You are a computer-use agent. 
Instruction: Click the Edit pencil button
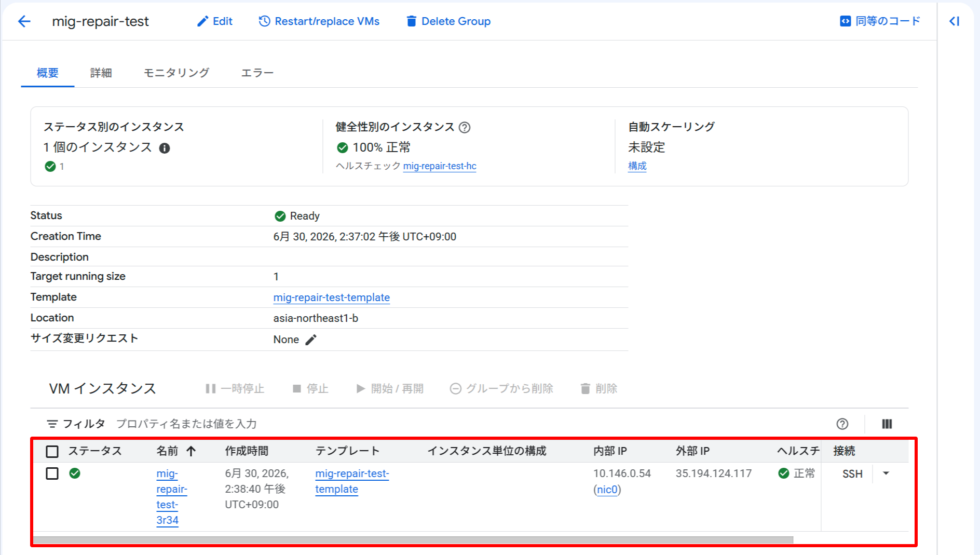(215, 21)
